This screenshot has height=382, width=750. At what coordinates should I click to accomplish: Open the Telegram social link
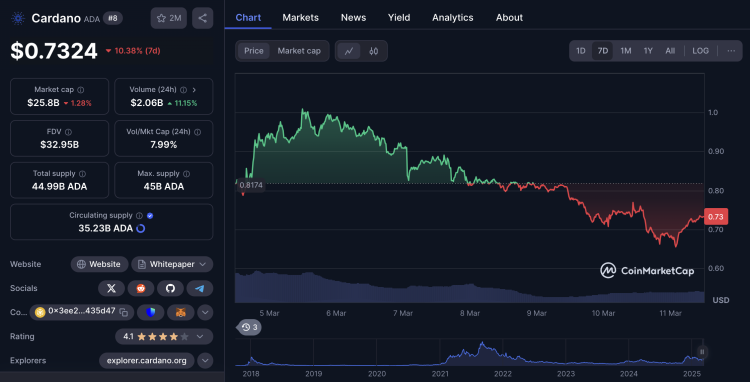point(200,288)
